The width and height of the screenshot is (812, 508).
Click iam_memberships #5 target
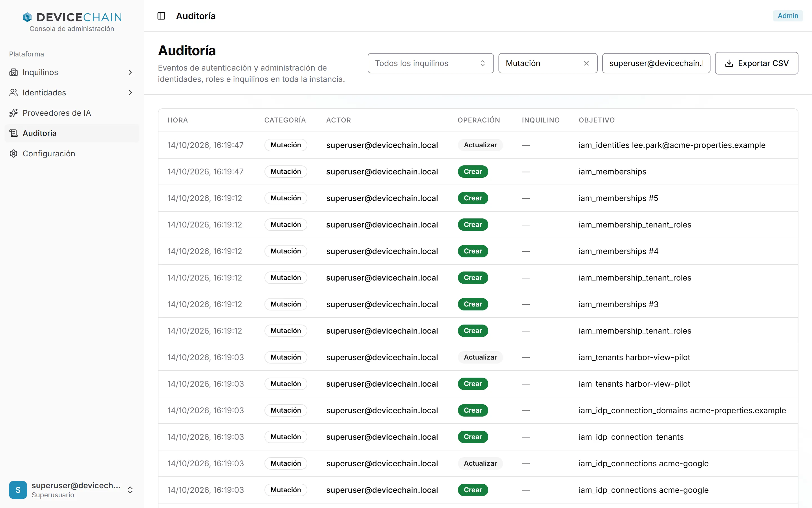tap(618, 198)
